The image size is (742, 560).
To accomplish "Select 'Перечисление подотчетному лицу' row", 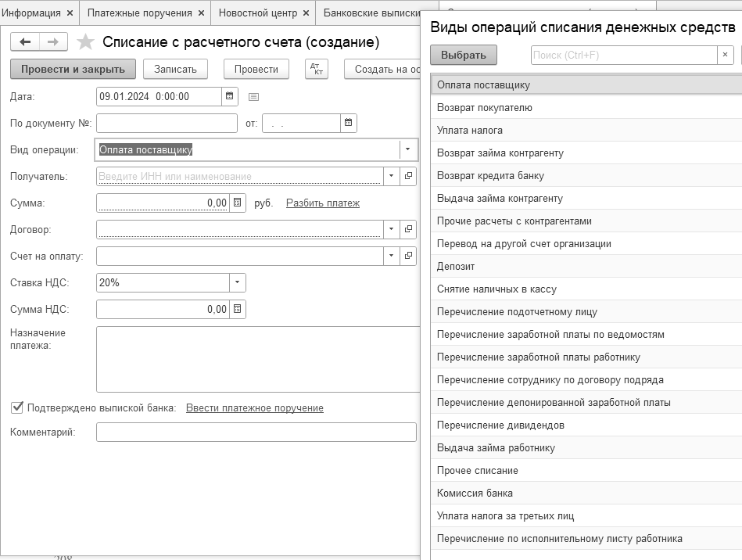I will [586, 312].
